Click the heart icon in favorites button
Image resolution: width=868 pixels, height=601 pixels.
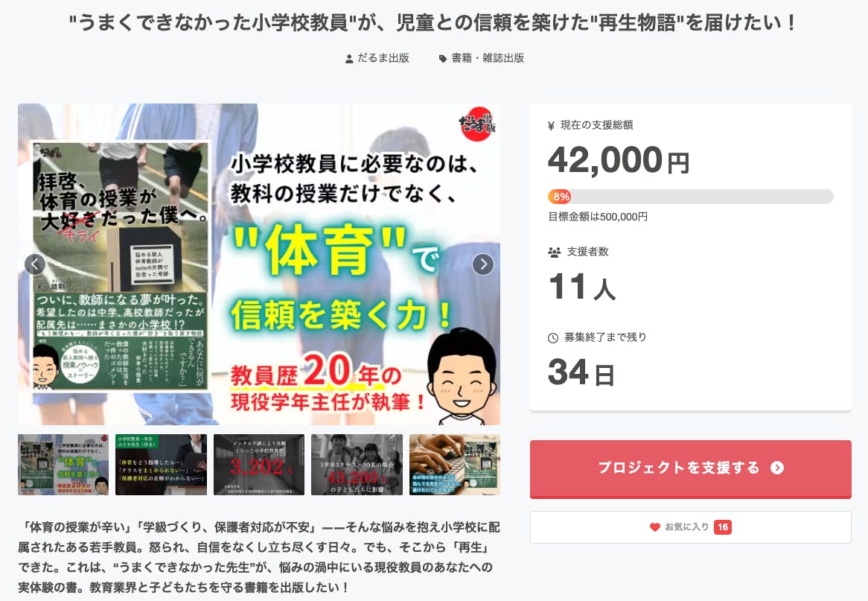tap(655, 527)
